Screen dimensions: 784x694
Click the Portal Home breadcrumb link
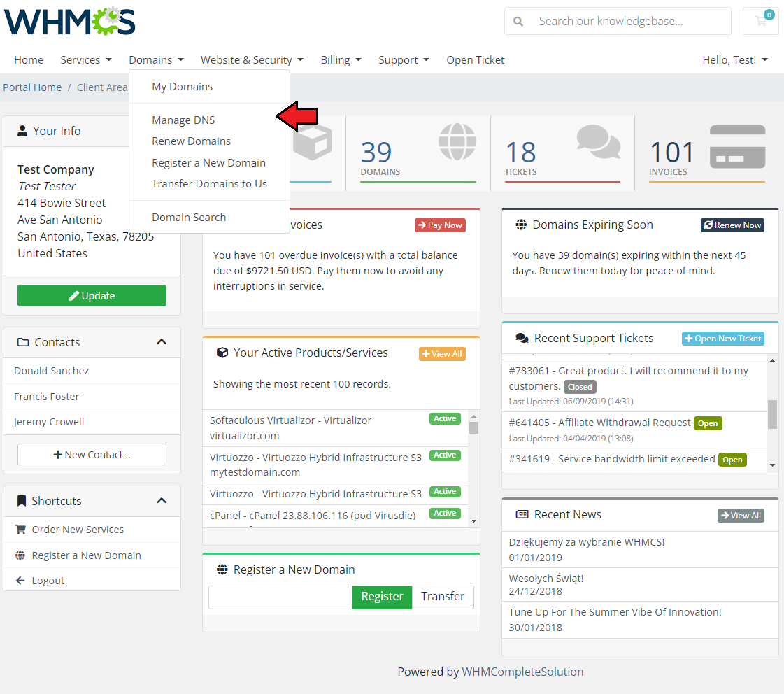pyautogui.click(x=32, y=87)
